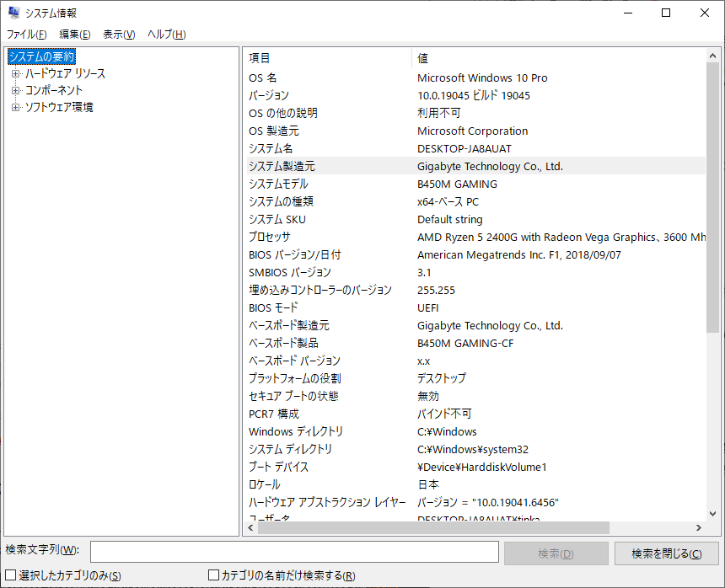Click horizontal scrollbar right arrow
This screenshot has width=725, height=588.
pyautogui.click(x=698, y=527)
